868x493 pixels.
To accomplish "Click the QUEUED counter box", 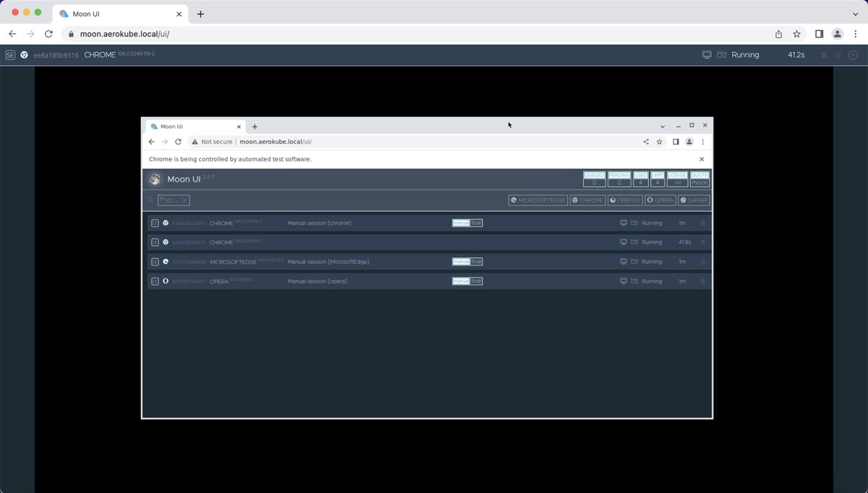I will coord(595,179).
